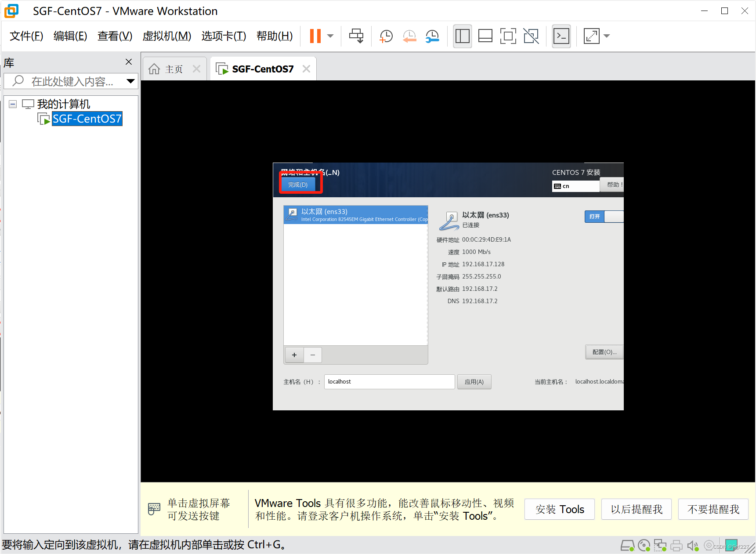The height and width of the screenshot is (554, 756).
Task: Toggle the ens33 network switch off
Action: [x=604, y=217]
